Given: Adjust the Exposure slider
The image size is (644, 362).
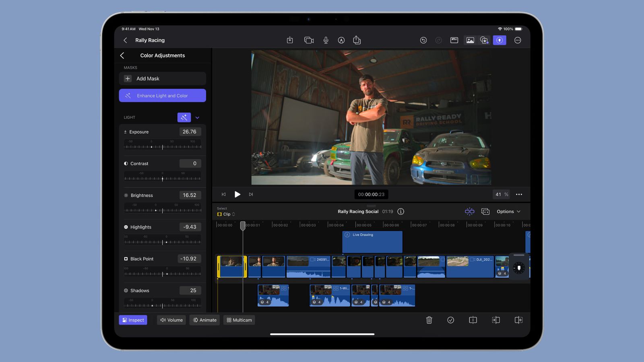Looking at the screenshot, I should (162, 146).
